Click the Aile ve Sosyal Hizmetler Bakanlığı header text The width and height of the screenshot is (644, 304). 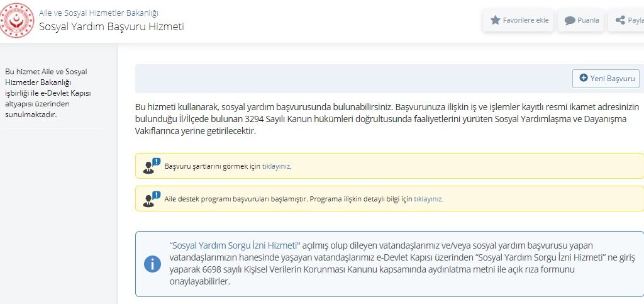(99, 13)
